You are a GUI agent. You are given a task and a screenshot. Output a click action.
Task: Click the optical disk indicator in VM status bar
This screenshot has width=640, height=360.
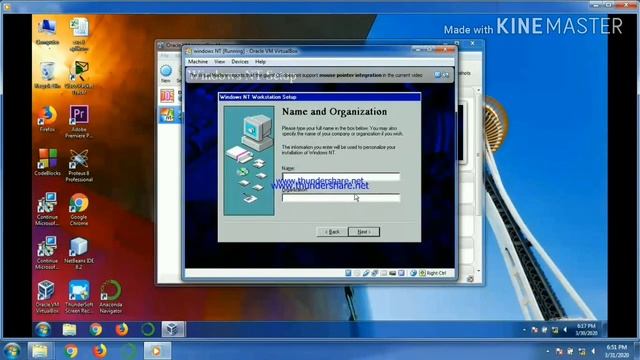point(357,273)
